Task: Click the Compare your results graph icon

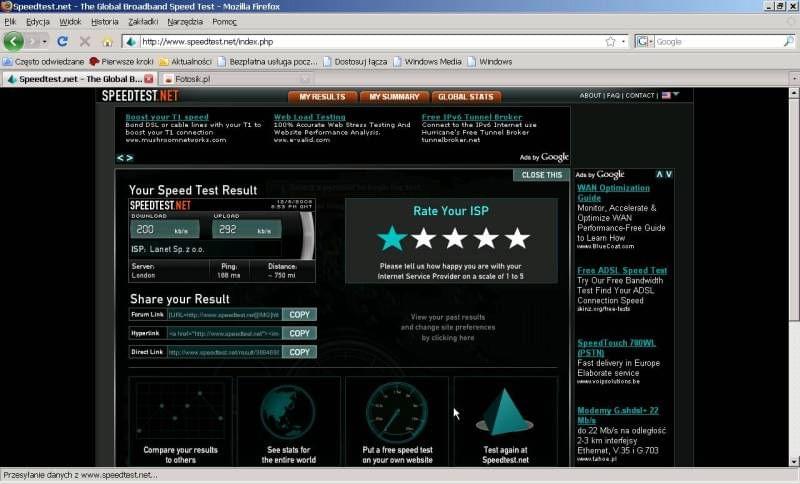Action: [180, 410]
